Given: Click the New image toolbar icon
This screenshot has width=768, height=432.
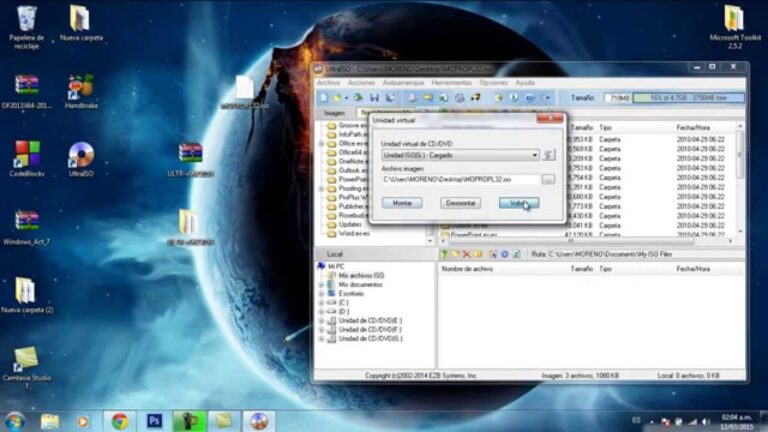Looking at the screenshot, I should [x=324, y=98].
